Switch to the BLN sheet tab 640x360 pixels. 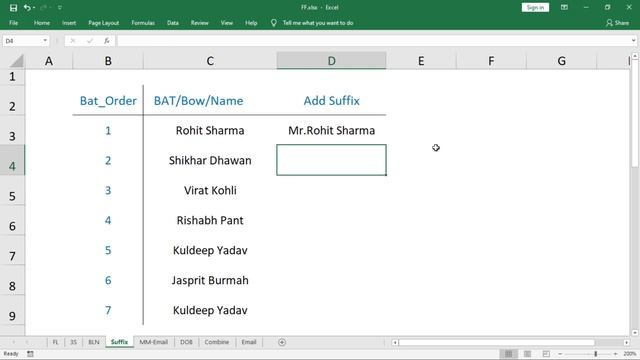click(x=94, y=342)
